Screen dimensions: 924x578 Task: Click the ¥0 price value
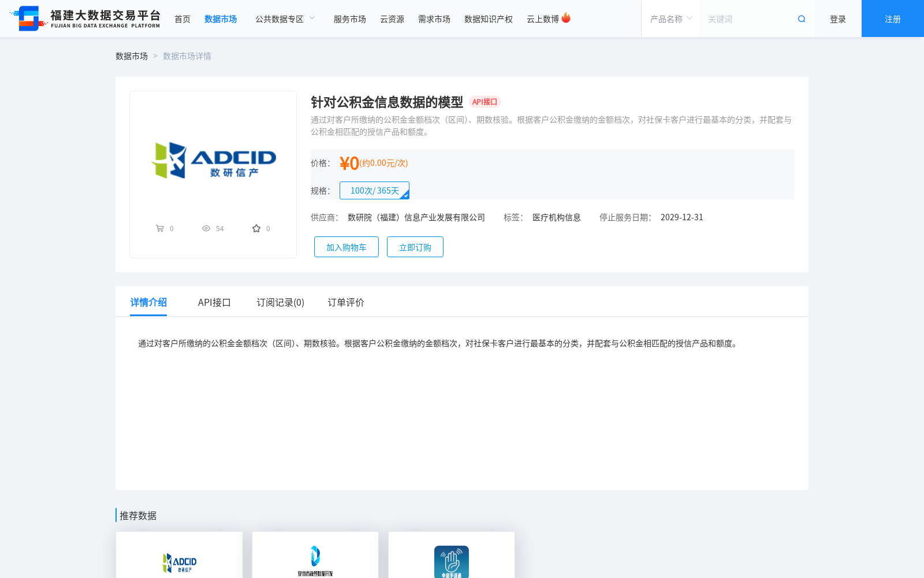(349, 164)
